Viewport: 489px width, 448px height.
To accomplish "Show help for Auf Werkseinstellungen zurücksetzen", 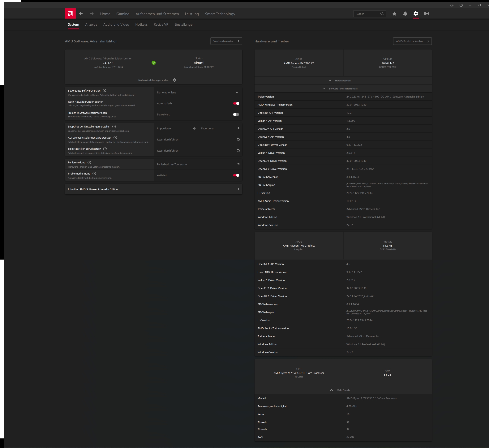I will (x=115, y=138).
